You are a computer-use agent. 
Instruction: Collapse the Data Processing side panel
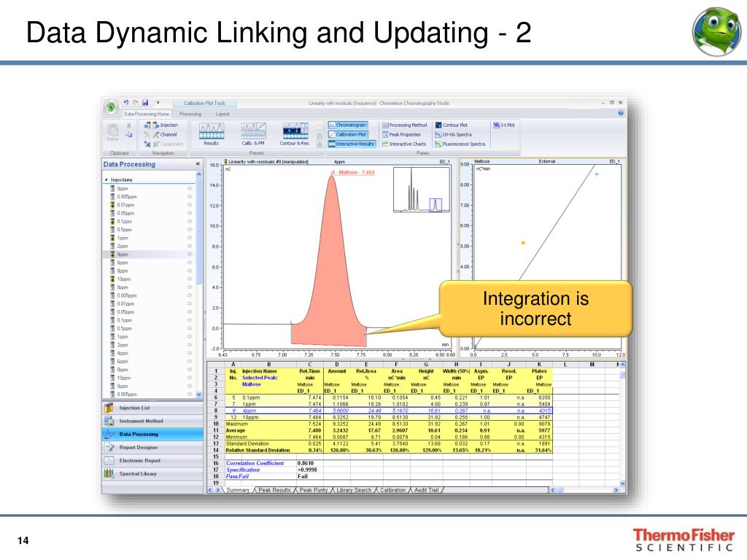pyautogui.click(x=198, y=164)
